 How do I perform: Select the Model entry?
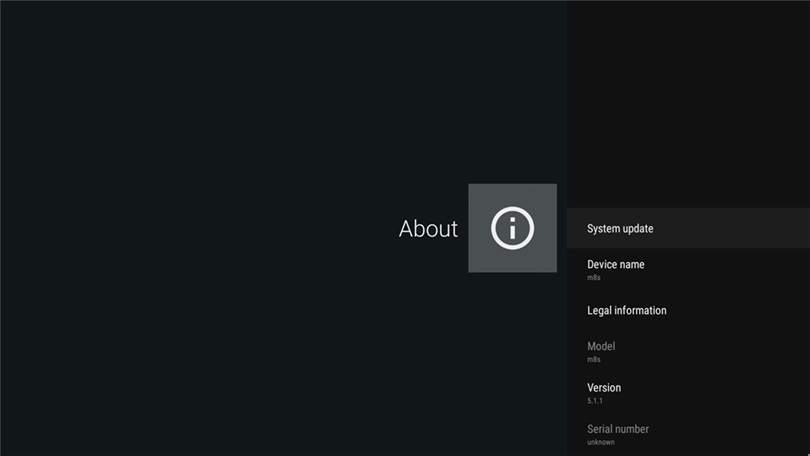click(601, 347)
